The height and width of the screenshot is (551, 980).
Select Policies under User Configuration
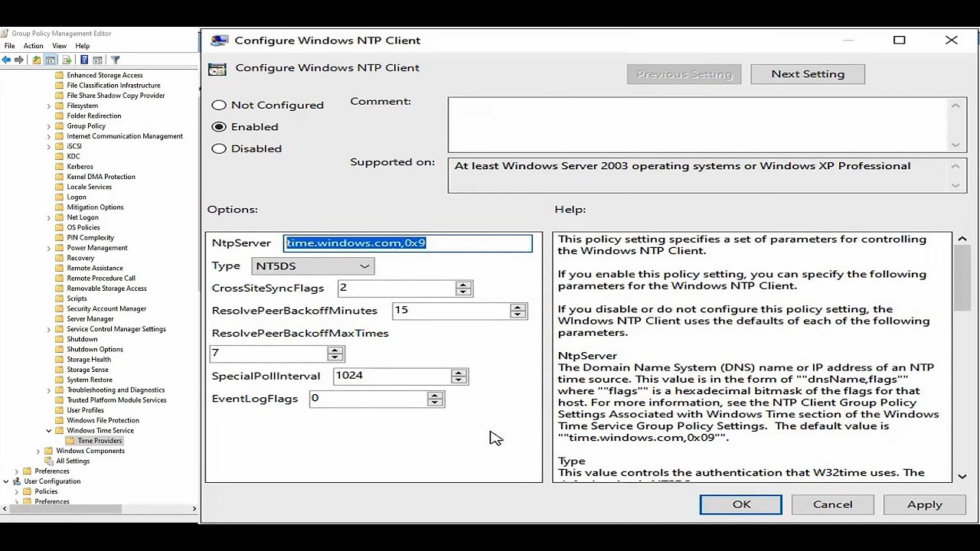coord(46,491)
